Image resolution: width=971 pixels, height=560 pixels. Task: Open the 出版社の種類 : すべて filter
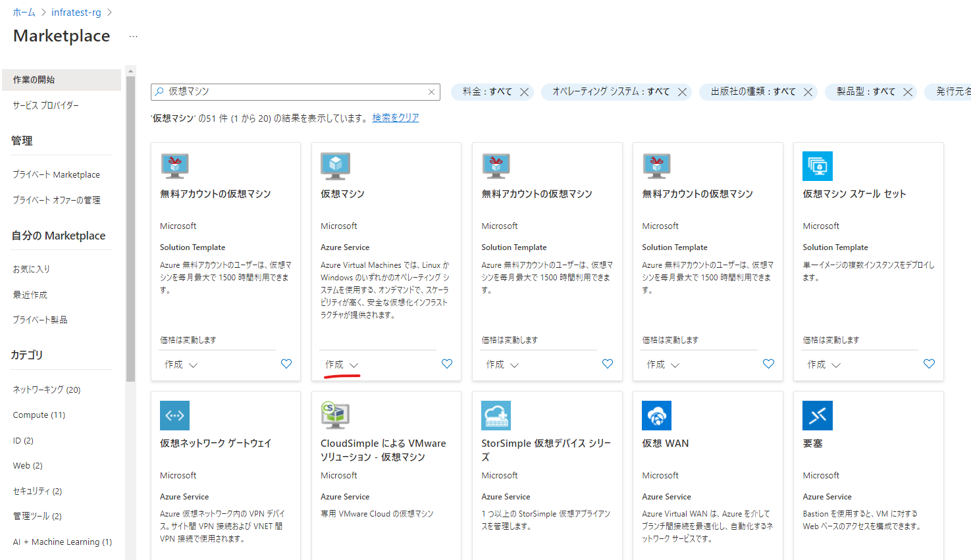pyautogui.click(x=753, y=92)
